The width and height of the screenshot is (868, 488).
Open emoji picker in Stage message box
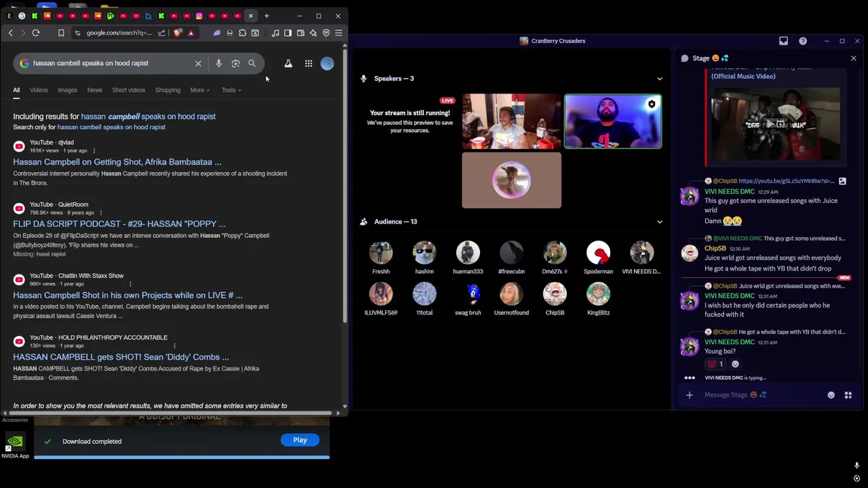click(x=831, y=395)
